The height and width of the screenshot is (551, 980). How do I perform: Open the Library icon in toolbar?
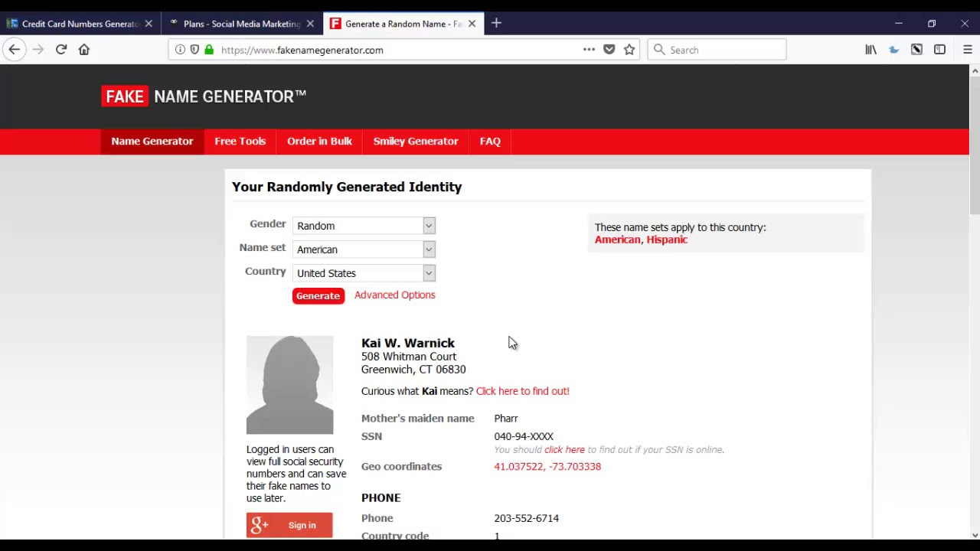pyautogui.click(x=871, y=50)
